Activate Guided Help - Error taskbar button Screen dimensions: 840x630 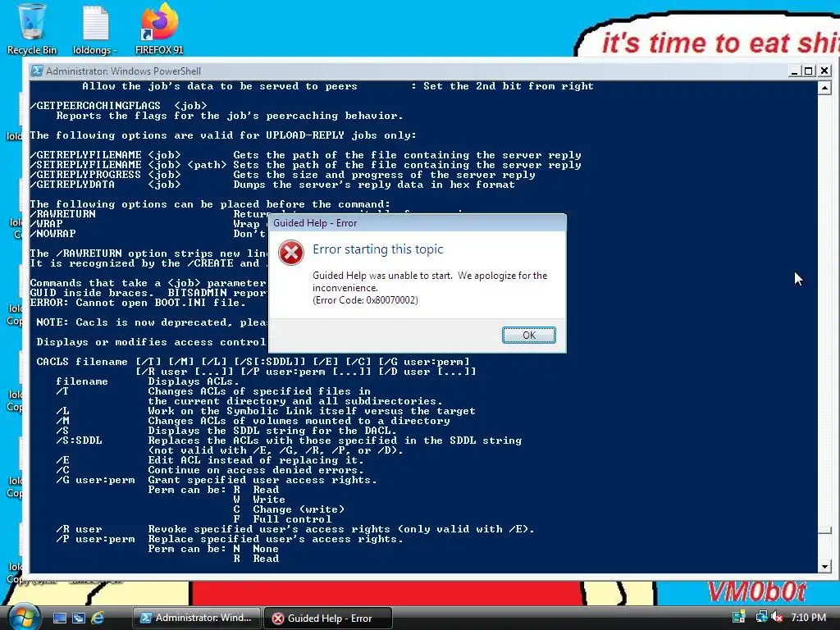(328, 619)
